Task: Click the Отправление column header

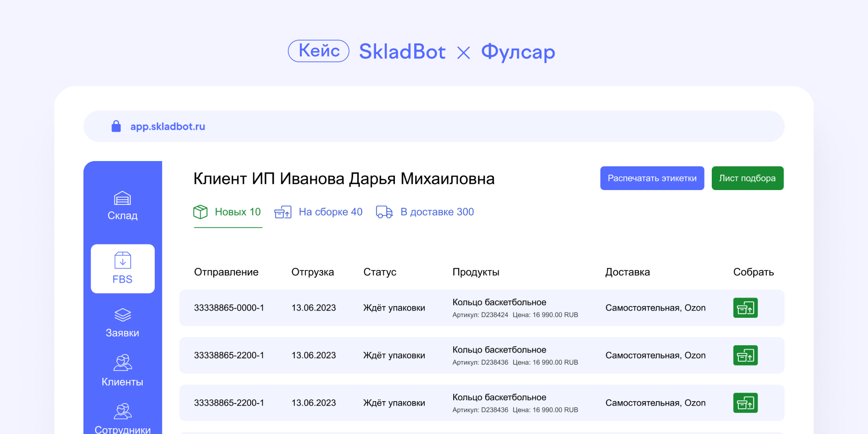Action: [226, 272]
